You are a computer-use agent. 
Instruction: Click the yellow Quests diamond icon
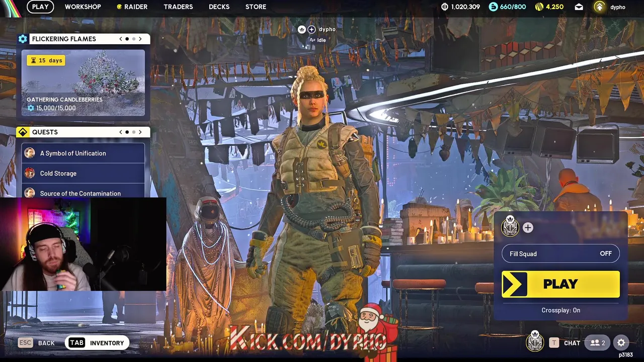23,132
